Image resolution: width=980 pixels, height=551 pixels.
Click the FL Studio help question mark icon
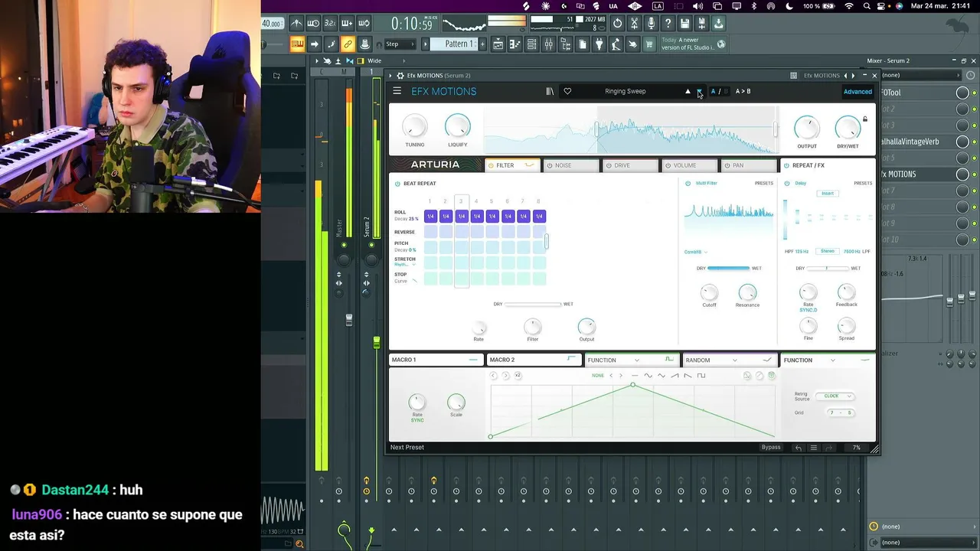click(x=668, y=24)
